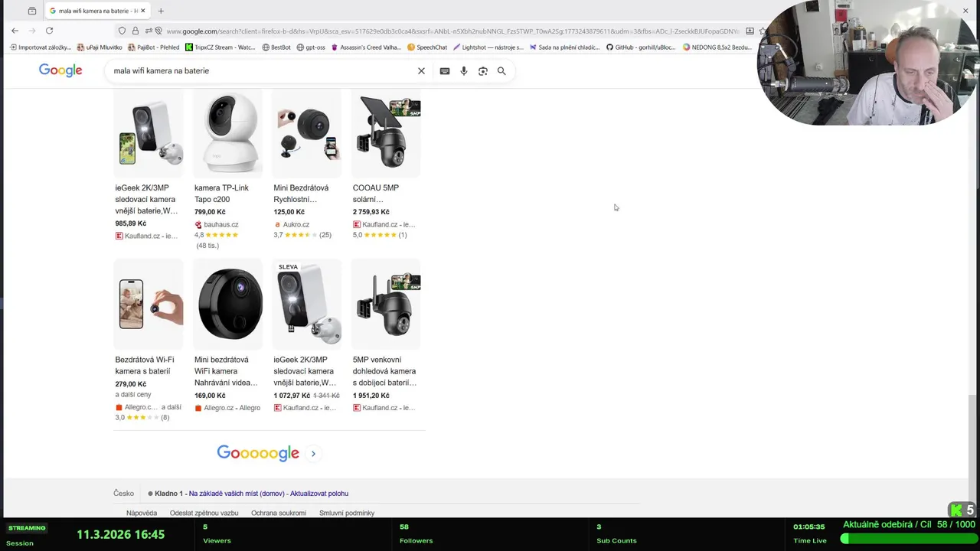
Task: Click the site padlock icon
Action: pos(135,31)
